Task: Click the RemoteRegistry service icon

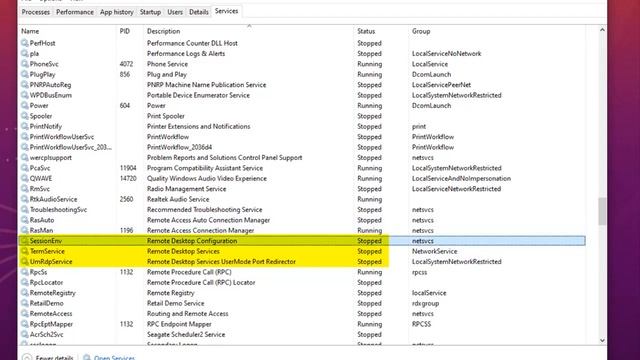Action: tap(24, 293)
